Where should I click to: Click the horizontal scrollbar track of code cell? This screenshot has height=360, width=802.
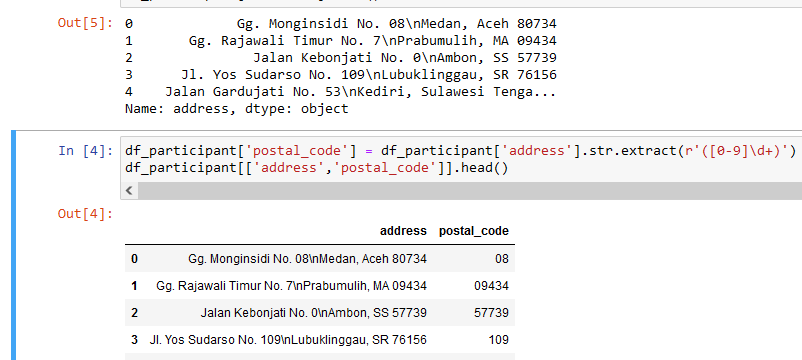[x=470, y=191]
